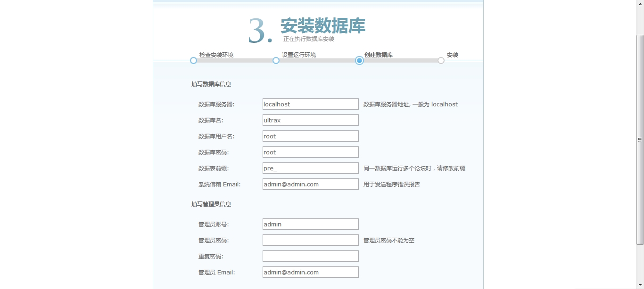Focus the 管理员 Email input field
The width and height of the screenshot is (644, 289).
(310, 272)
